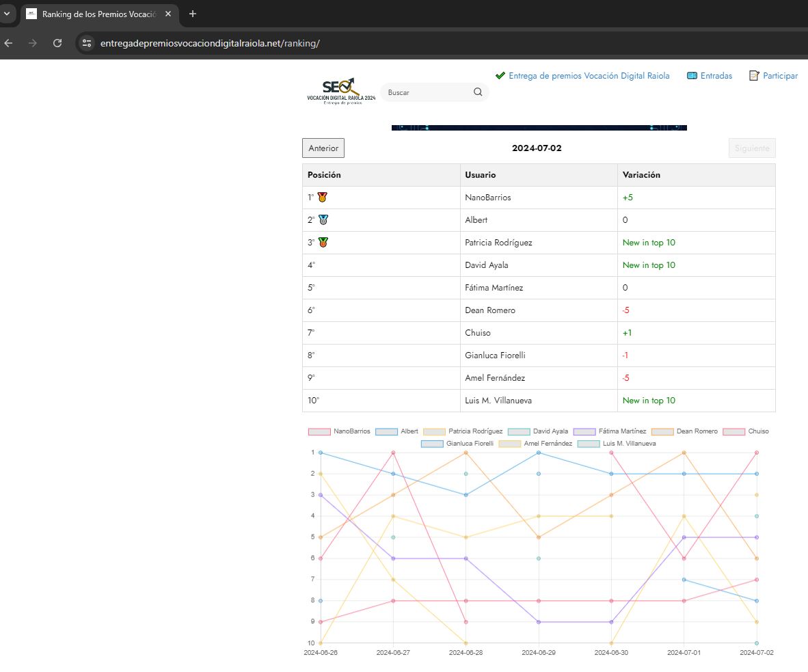Screen dimensions: 808x672
Task: Expand the browser tab search dropdown
Action: [7, 14]
